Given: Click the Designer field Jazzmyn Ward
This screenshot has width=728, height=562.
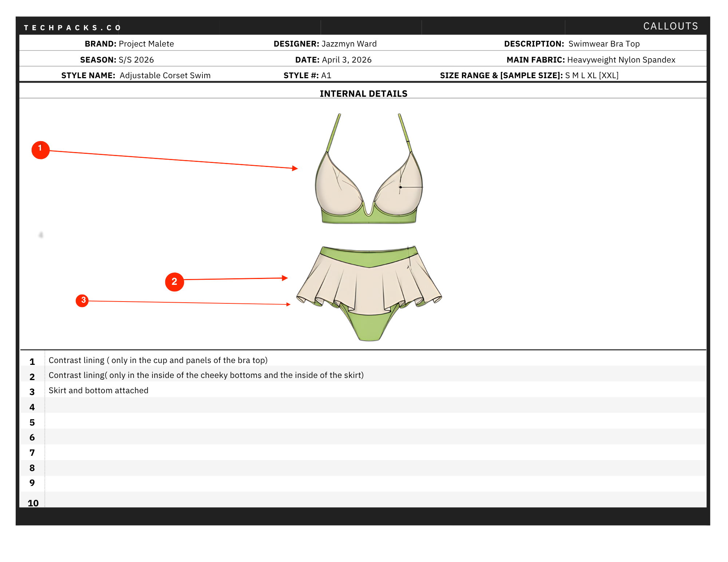Looking at the screenshot, I should click(325, 44).
